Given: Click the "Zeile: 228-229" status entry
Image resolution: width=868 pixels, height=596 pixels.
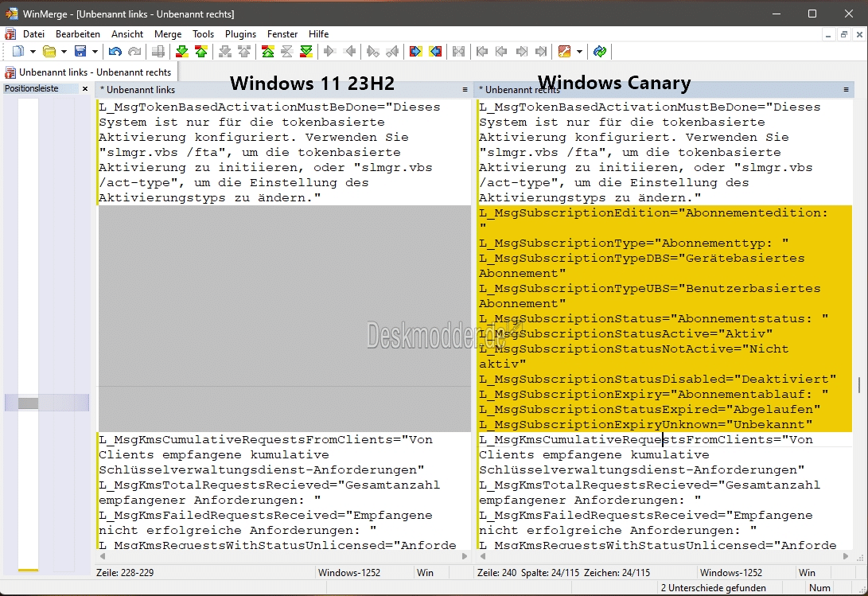Looking at the screenshot, I should 125,573.
